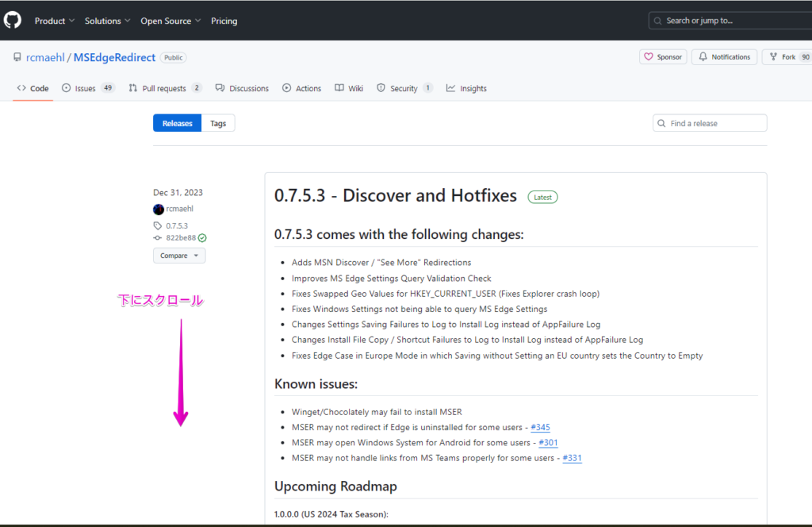Click 'Winget/Chocolately may fail to install MSER' line
The height and width of the screenshot is (527, 812).
click(x=377, y=412)
